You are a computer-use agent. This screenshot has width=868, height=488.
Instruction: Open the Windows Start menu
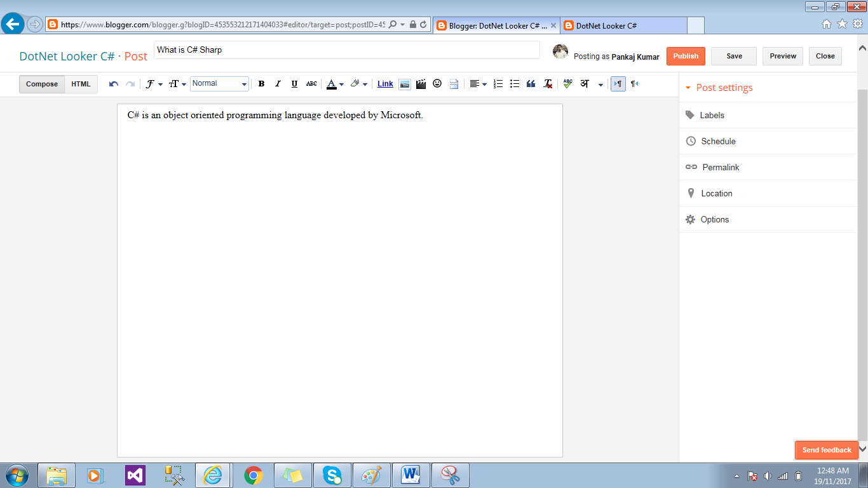click(x=16, y=475)
